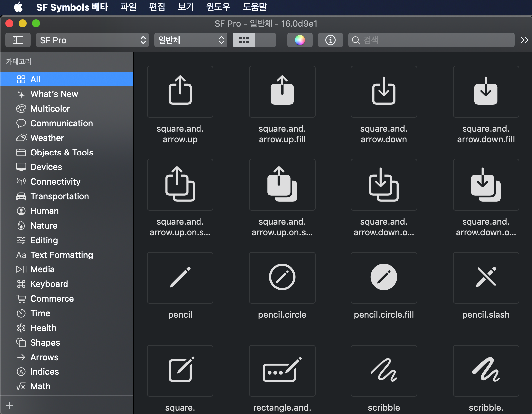The height and width of the screenshot is (414, 532).
Task: Open the Transportation category
Action: 66,196
